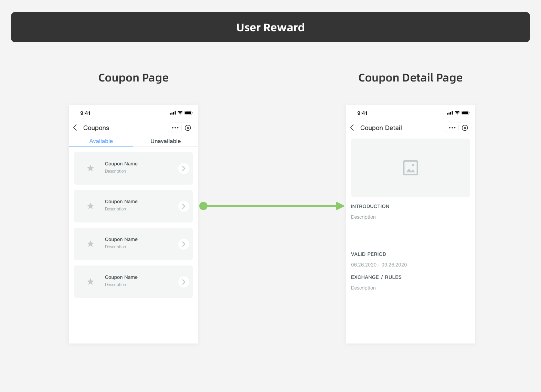Viewport: 541px width, 392px height.
Task: Click the valid period date range text
Action: pos(379,265)
